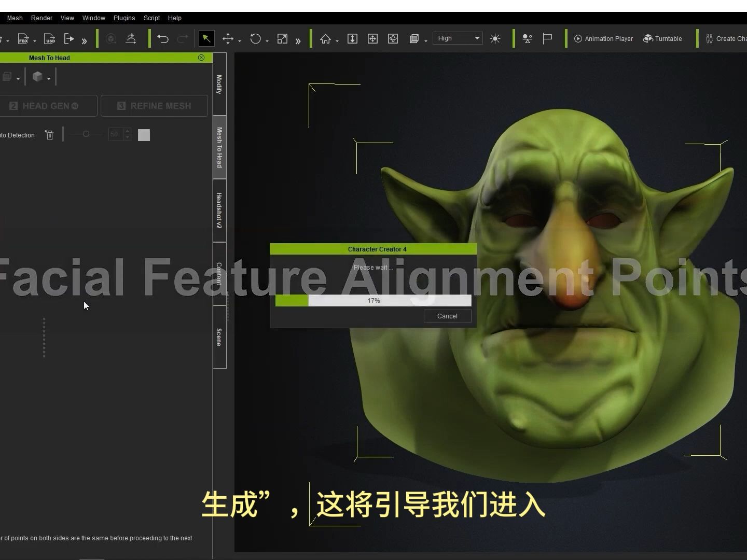
Task: Open the Mesh menu
Action: click(15, 18)
